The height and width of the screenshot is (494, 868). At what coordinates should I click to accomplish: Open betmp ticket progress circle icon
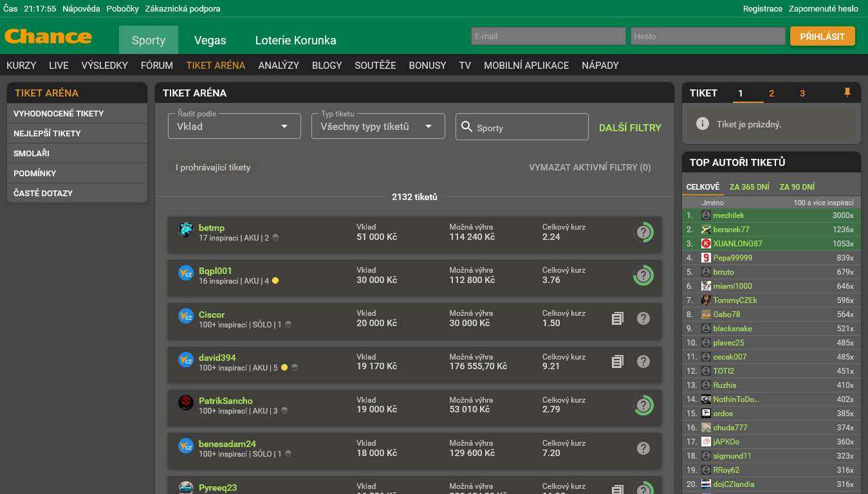click(x=643, y=232)
